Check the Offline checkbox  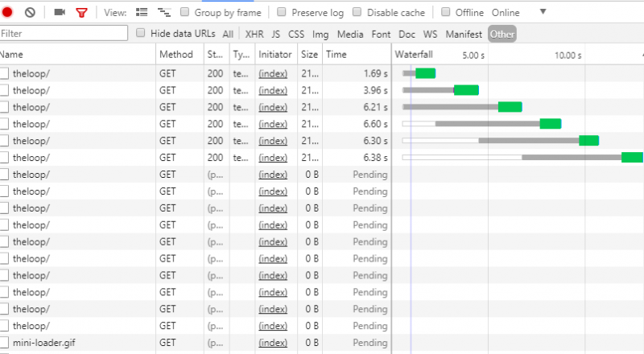(x=446, y=12)
